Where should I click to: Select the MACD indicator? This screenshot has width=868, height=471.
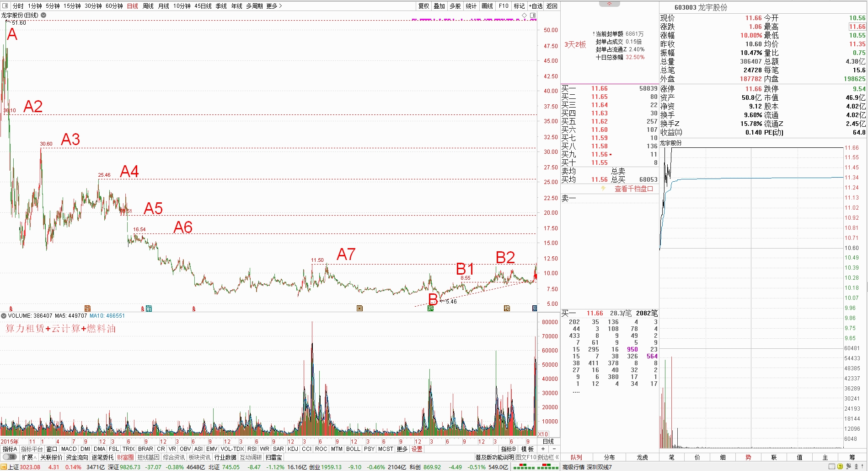(69, 449)
